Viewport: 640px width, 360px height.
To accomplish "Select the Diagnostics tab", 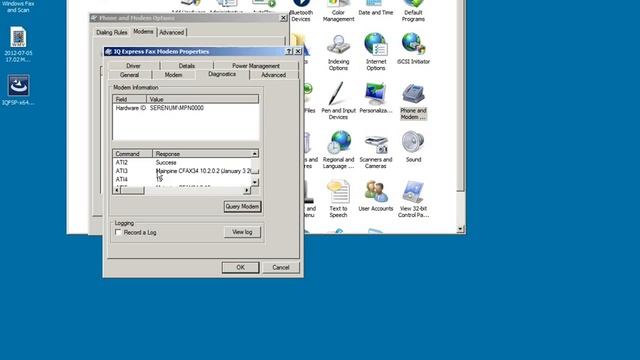I will pyautogui.click(x=222, y=74).
